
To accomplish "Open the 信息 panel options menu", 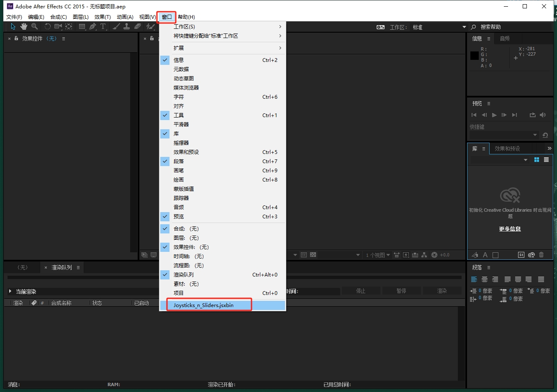I will click(x=488, y=38).
